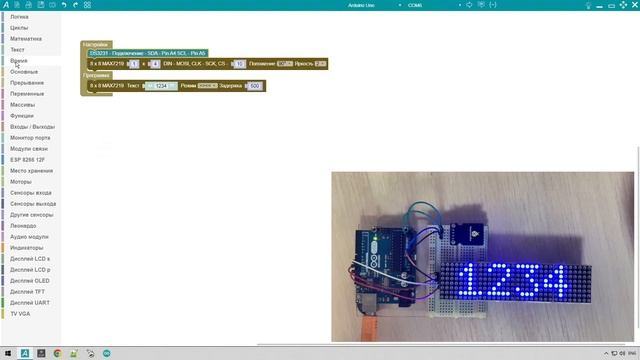Select the Другие сенсоры category
Image resolution: width=640 pixels, height=360 pixels.
(x=31, y=215)
